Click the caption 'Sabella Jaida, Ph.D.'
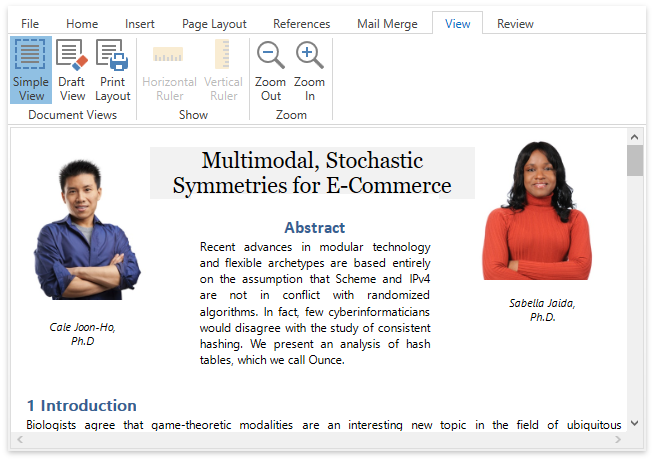 point(542,310)
